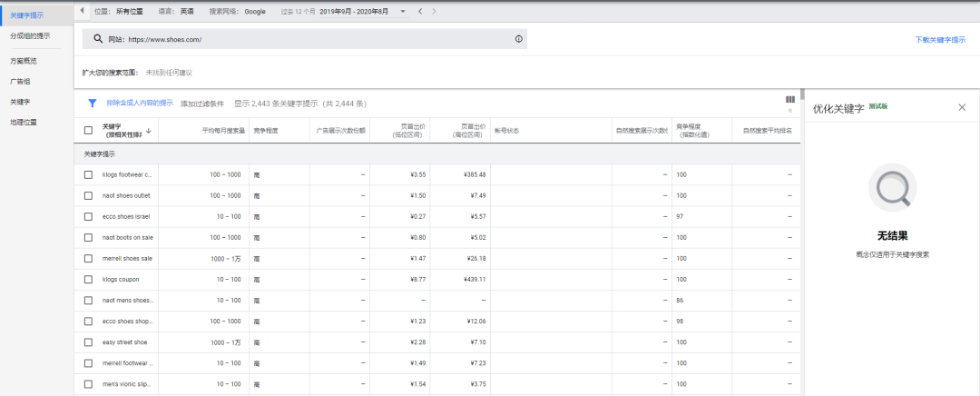Click the search magnifier icon beside 网站
This screenshot has height=396, width=980.
[97, 39]
